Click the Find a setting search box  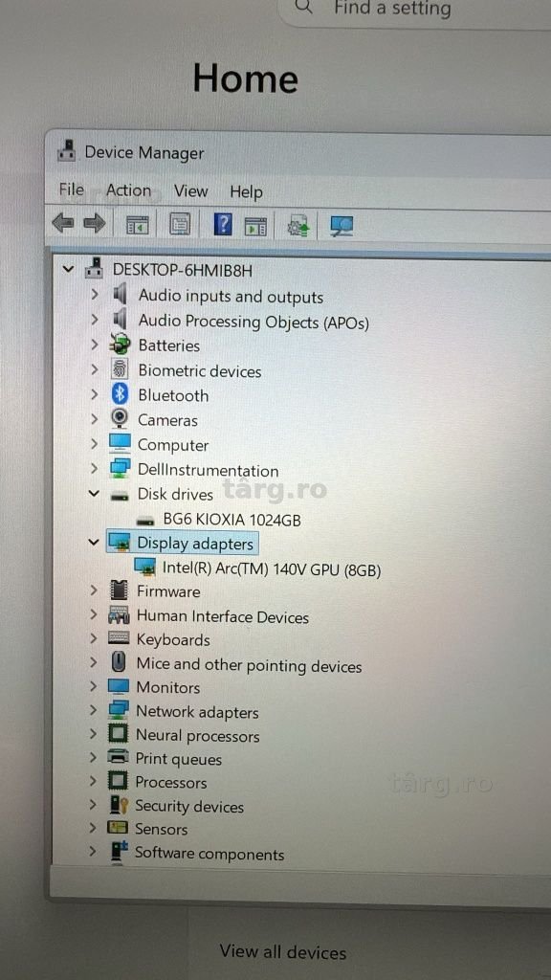412,10
